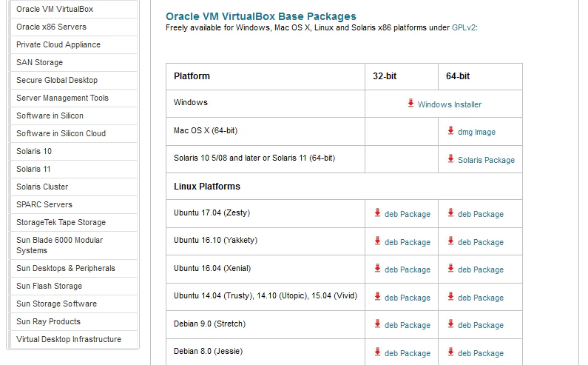This screenshot has width=588, height=365.
Task: Click the 32-bit Ubuntu 16.04 download arrow icon
Action: click(x=377, y=268)
